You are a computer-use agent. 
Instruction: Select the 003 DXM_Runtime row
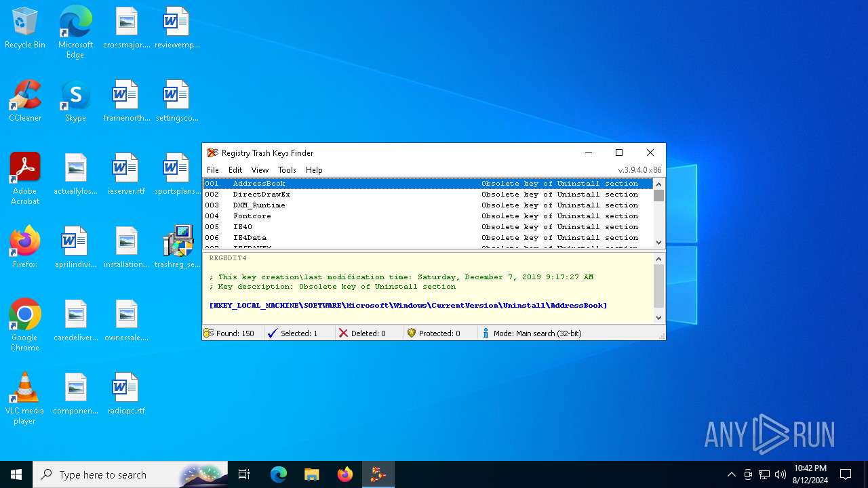click(x=428, y=205)
